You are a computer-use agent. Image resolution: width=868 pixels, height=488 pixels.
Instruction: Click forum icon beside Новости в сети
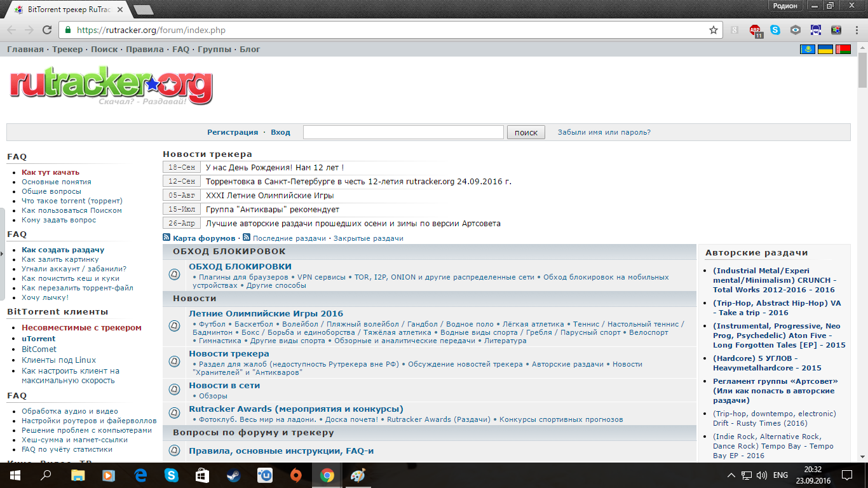coord(174,390)
